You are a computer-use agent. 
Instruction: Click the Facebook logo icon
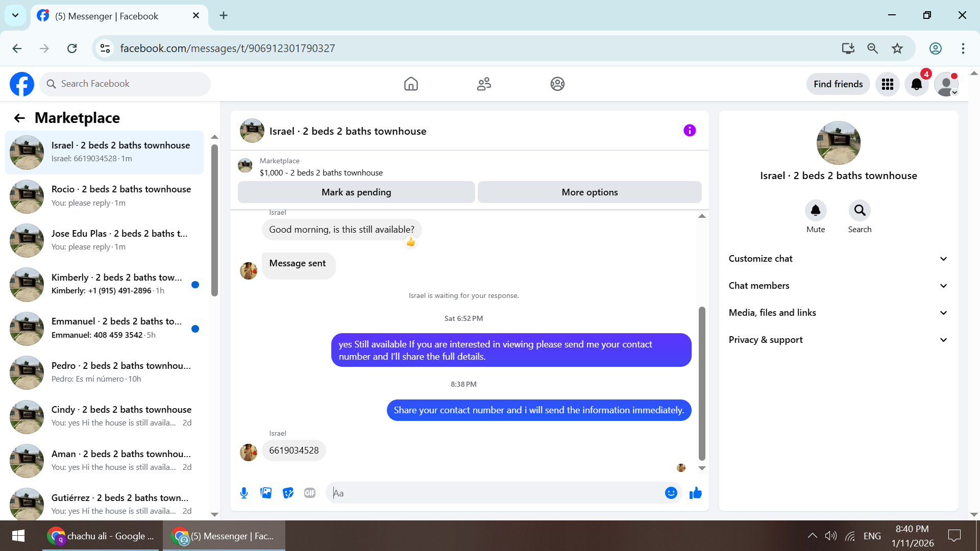point(22,84)
